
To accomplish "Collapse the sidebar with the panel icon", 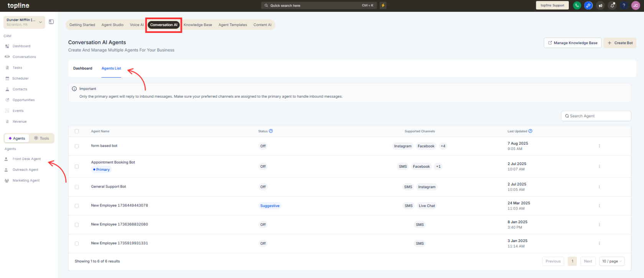I will (x=51, y=22).
